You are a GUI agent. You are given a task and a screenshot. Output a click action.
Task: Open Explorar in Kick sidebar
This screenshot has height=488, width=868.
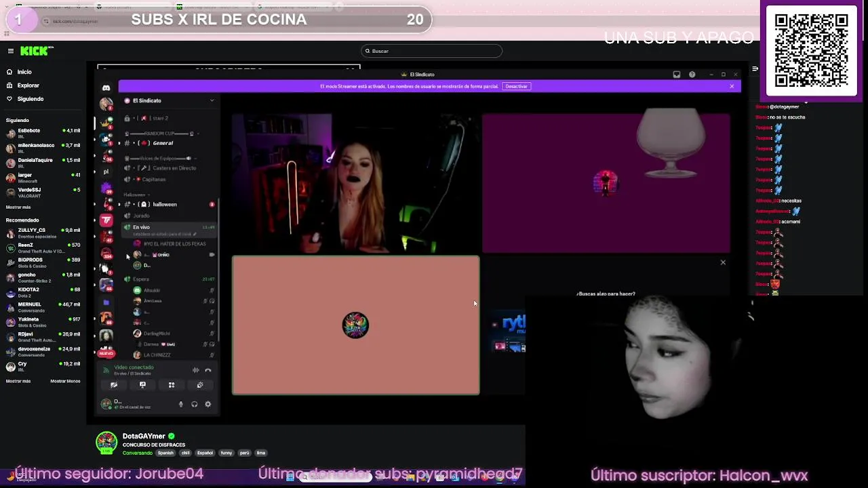28,85
